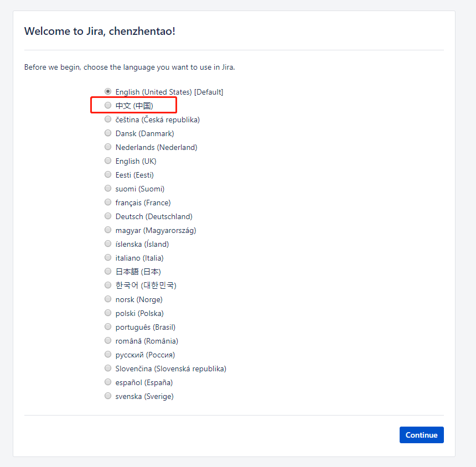The image size is (476, 467).
Task: Pick Dansk (Danmark) radio option
Action: 108,133
